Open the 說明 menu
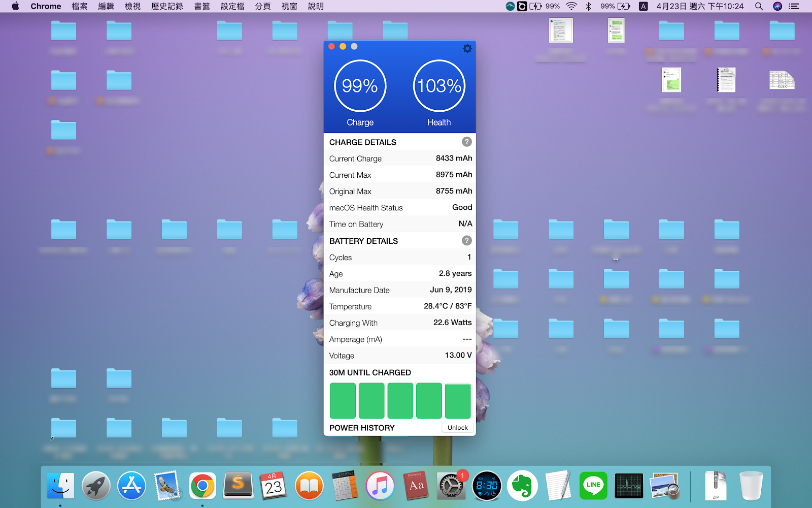Image resolution: width=812 pixels, height=508 pixels. coord(316,6)
